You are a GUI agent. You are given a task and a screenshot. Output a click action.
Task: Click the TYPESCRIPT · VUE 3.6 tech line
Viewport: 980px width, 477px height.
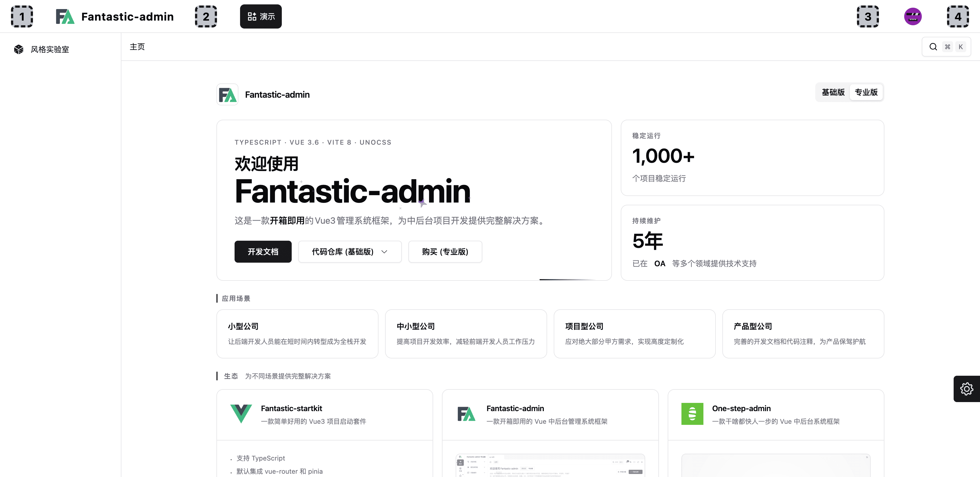click(x=313, y=142)
